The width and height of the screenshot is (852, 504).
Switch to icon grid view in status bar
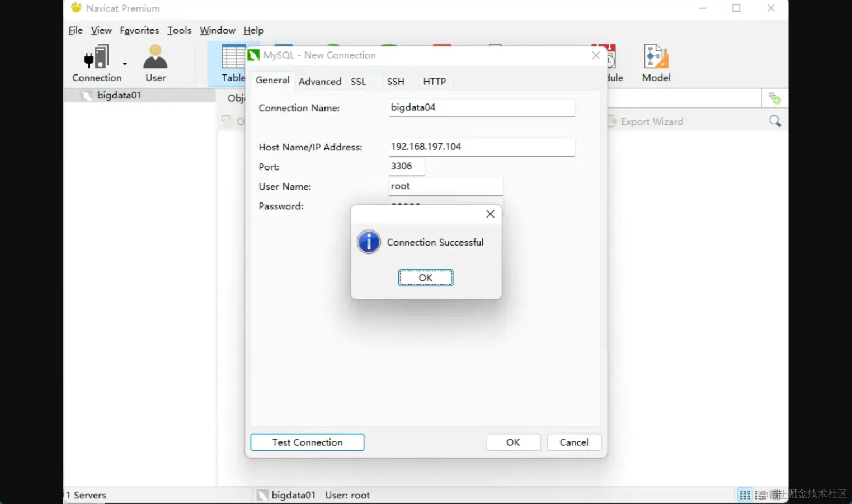click(745, 495)
